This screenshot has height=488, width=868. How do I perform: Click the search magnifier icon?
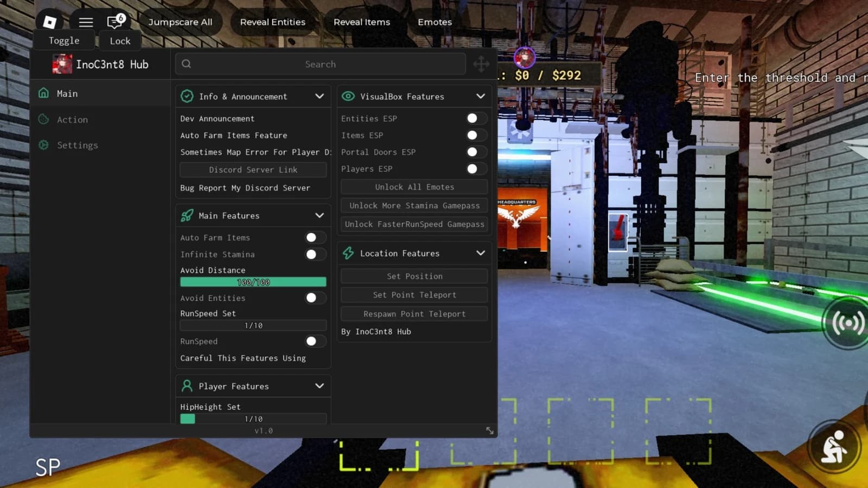(x=187, y=64)
